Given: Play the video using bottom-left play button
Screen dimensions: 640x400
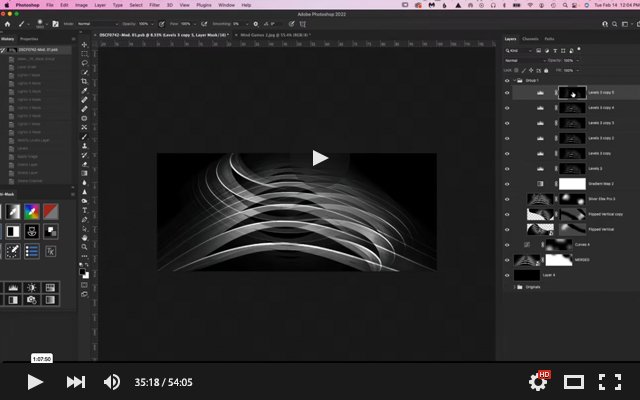Looking at the screenshot, I should pyautogui.click(x=35, y=382).
